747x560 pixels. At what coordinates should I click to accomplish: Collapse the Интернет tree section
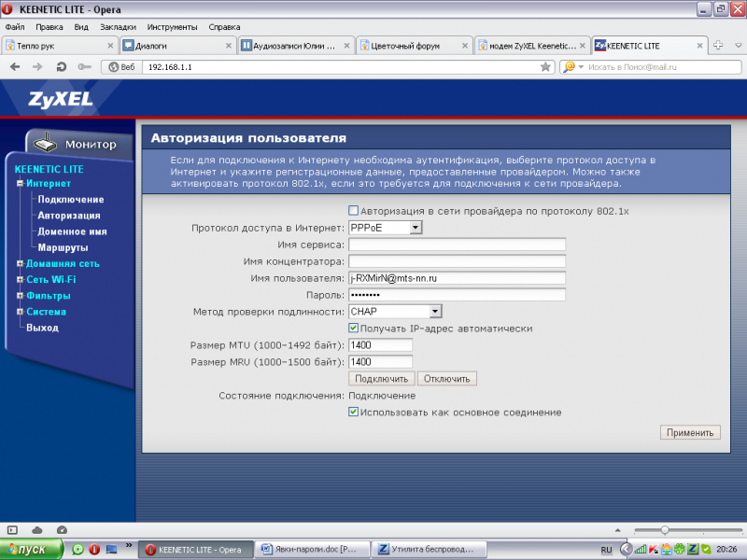click(x=20, y=183)
